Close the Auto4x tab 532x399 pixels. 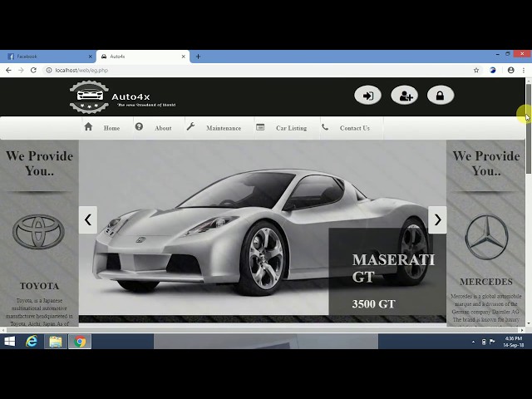[x=183, y=57]
